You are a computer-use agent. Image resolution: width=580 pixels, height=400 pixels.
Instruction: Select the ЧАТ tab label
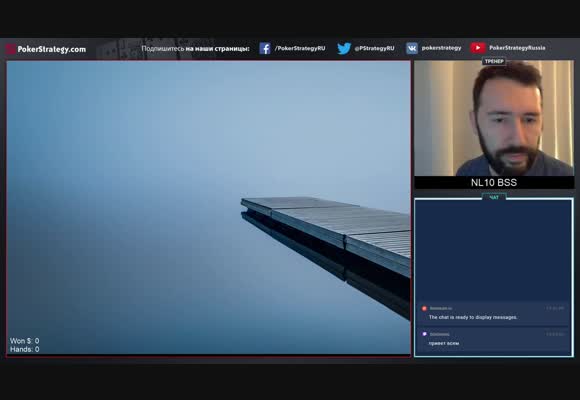coord(494,197)
